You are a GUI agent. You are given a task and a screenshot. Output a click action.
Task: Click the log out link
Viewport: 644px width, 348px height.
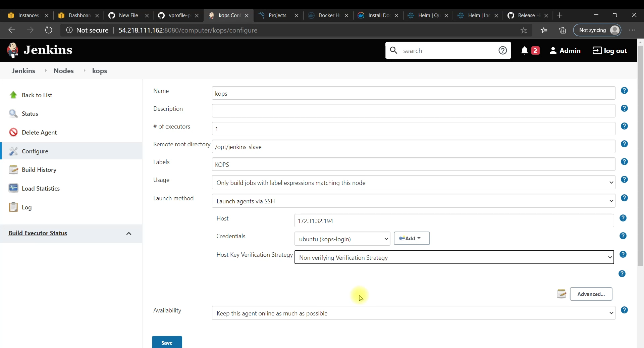(610, 50)
